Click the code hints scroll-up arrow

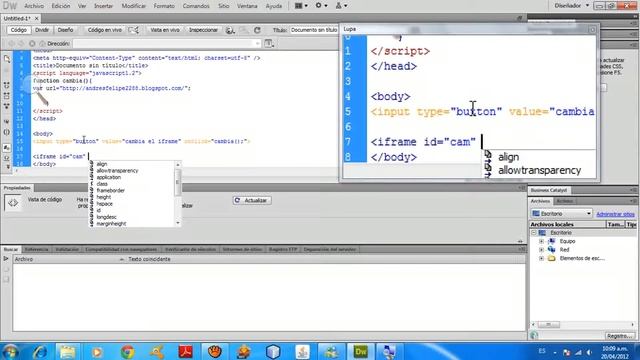(x=178, y=164)
